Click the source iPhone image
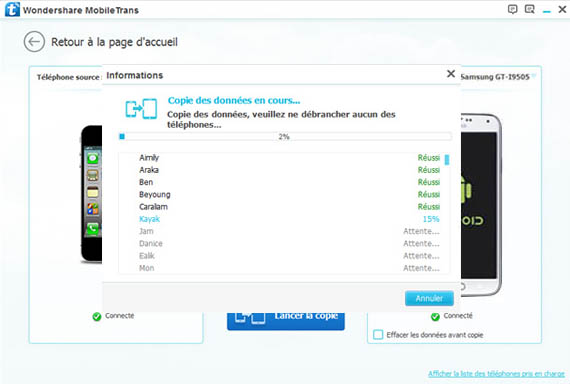570x384 pixels. [x=91, y=193]
